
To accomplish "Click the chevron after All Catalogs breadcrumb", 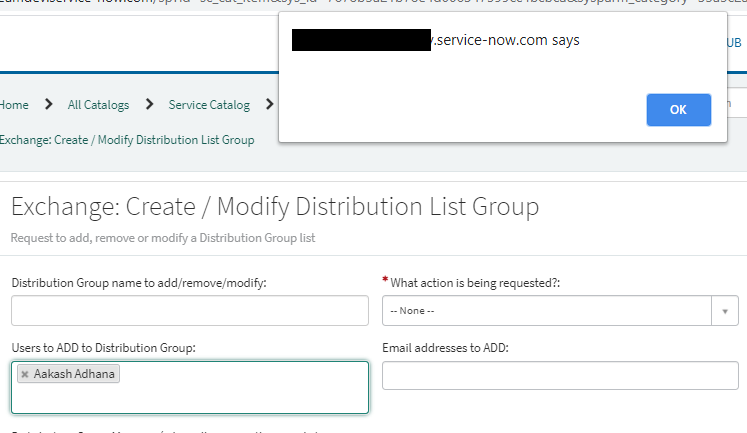I will [149, 104].
